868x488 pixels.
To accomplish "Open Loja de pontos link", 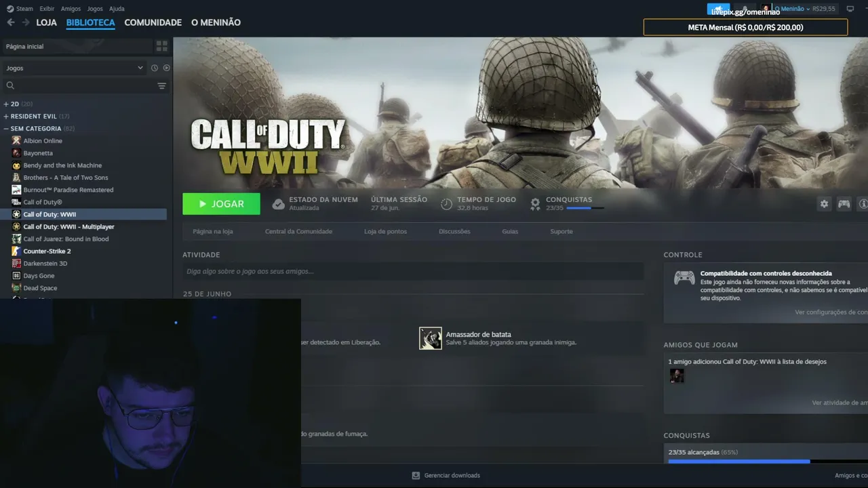I will pos(386,231).
